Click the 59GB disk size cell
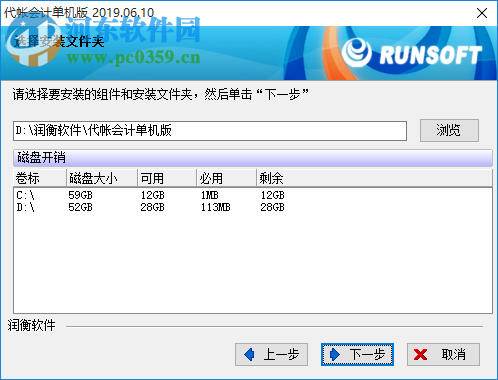Screen dimensions: 498x380 80,195
